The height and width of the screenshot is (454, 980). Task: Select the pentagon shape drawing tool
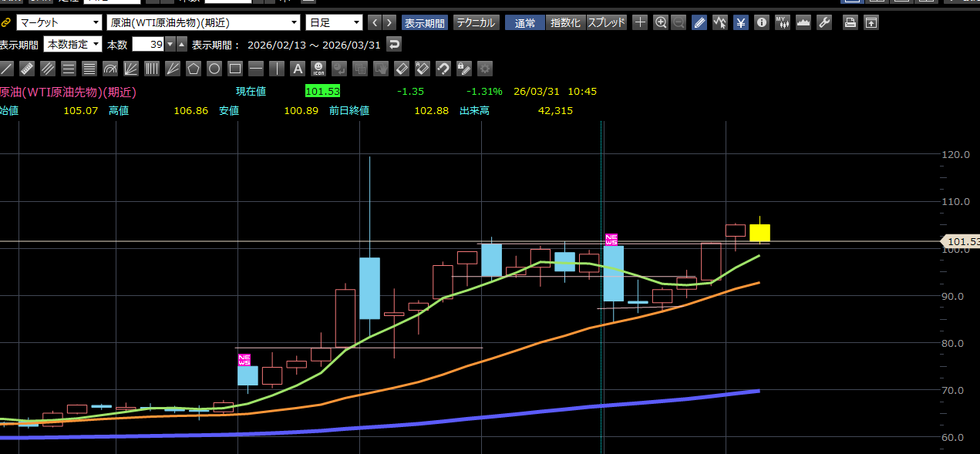[x=194, y=69]
